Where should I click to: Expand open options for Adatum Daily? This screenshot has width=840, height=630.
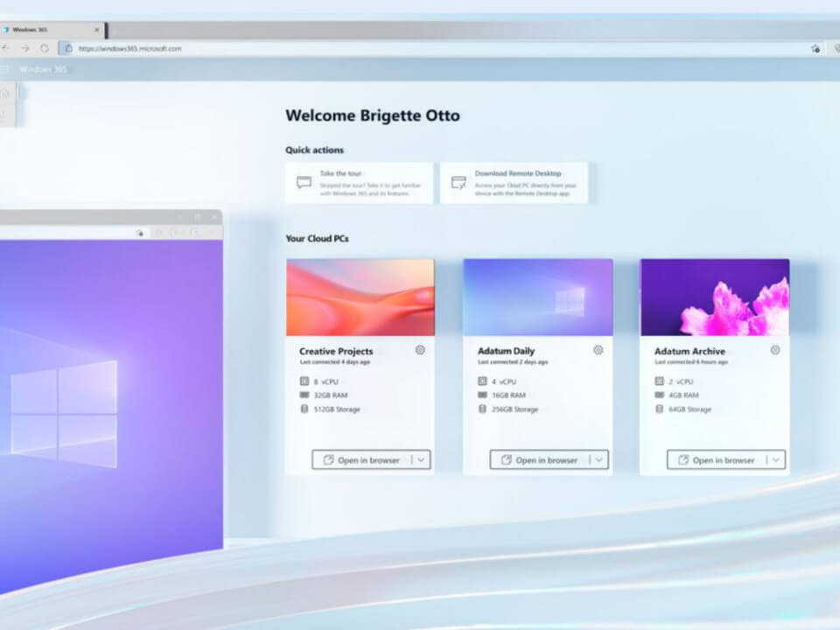598,459
